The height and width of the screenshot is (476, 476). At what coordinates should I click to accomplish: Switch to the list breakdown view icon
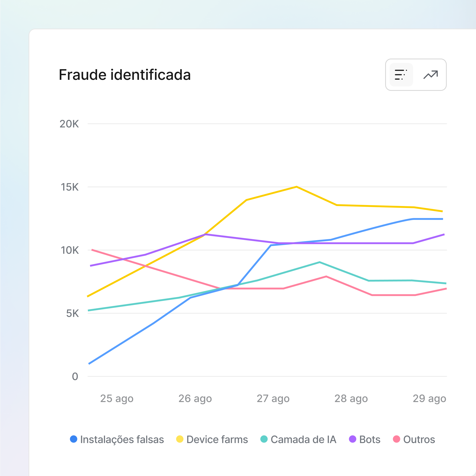(x=401, y=75)
